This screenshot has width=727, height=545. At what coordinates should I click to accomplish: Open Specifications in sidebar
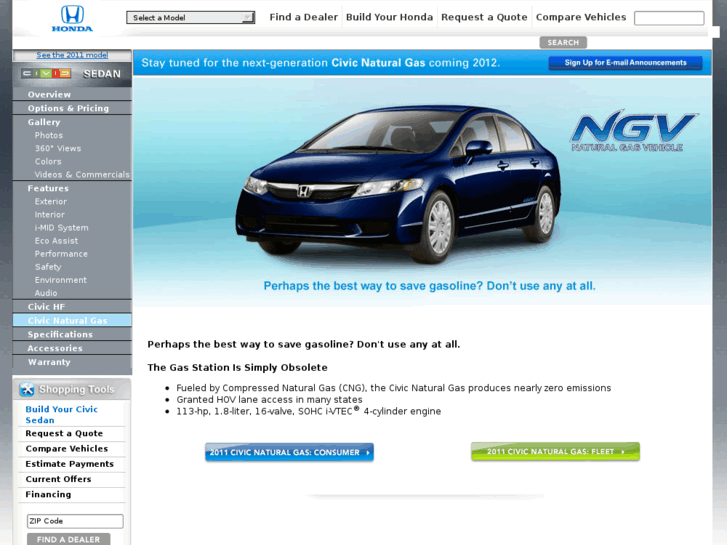72,334
